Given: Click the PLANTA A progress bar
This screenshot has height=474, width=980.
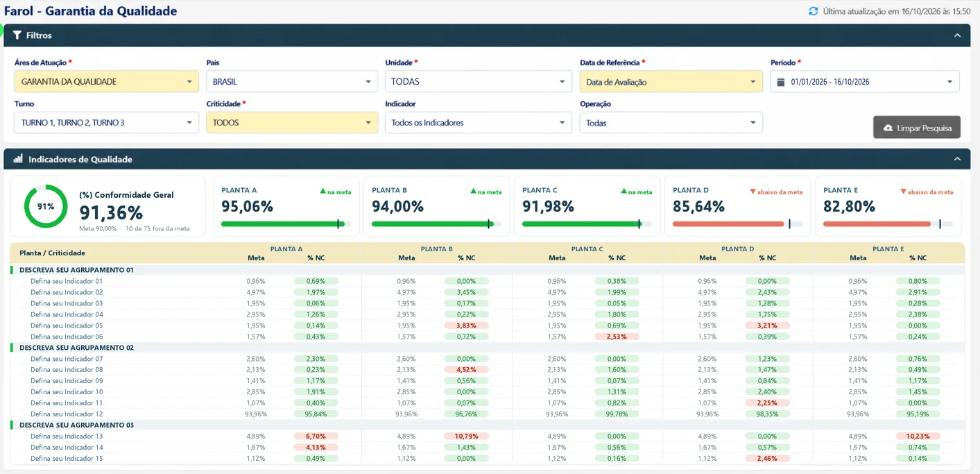Looking at the screenshot, I should pos(286,224).
